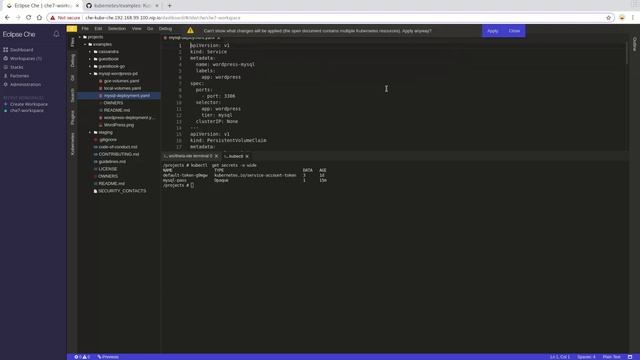Open the Dashboard page from sidebar
640x360 pixels.
pos(21,50)
